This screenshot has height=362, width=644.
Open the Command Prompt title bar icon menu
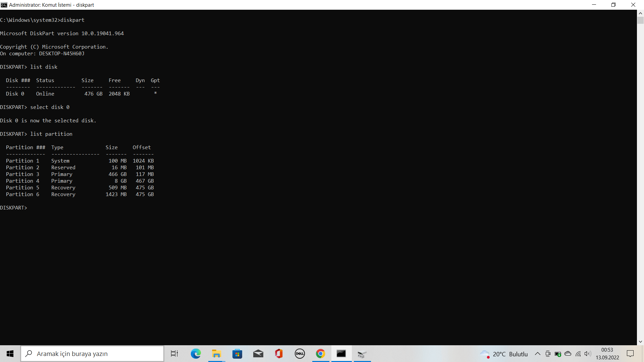click(4, 5)
